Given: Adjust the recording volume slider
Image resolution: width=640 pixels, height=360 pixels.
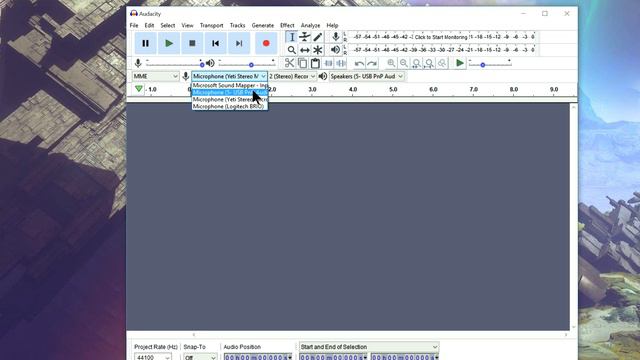Looking at the screenshot, I should click(175, 64).
